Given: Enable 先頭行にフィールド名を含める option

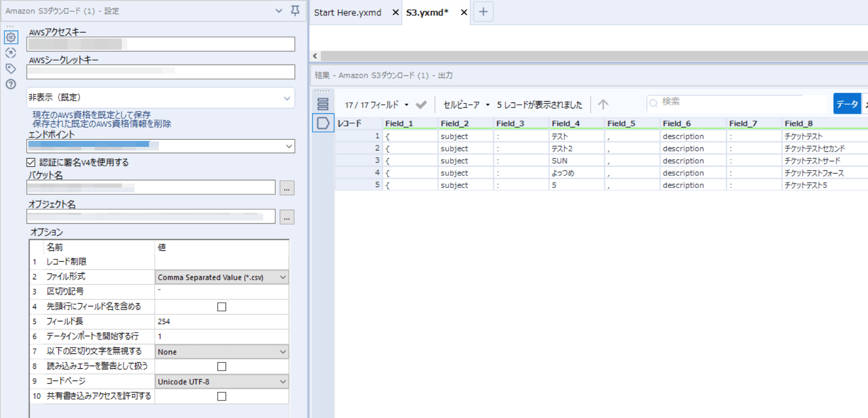Looking at the screenshot, I should pos(221,306).
